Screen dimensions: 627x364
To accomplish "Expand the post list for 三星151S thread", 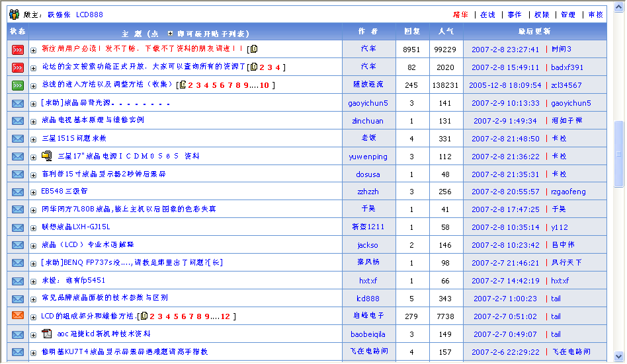I will (x=34, y=139).
